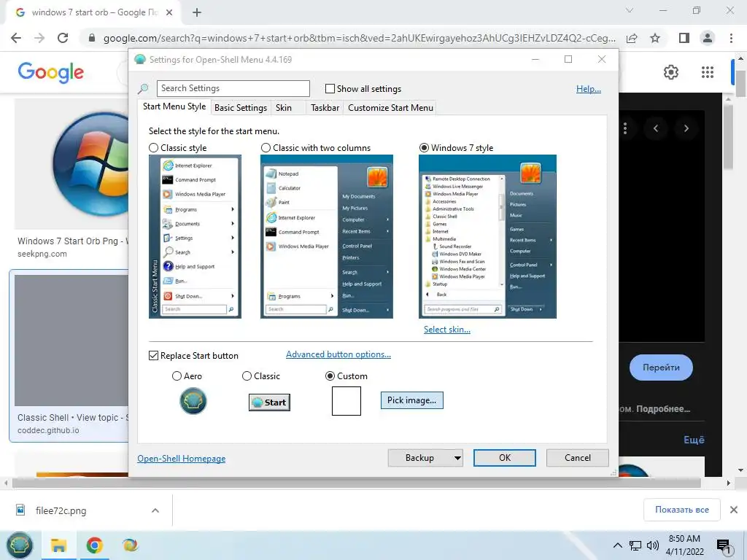
Task: Open the Open-Shell update icon on taskbar
Action: pos(130,545)
